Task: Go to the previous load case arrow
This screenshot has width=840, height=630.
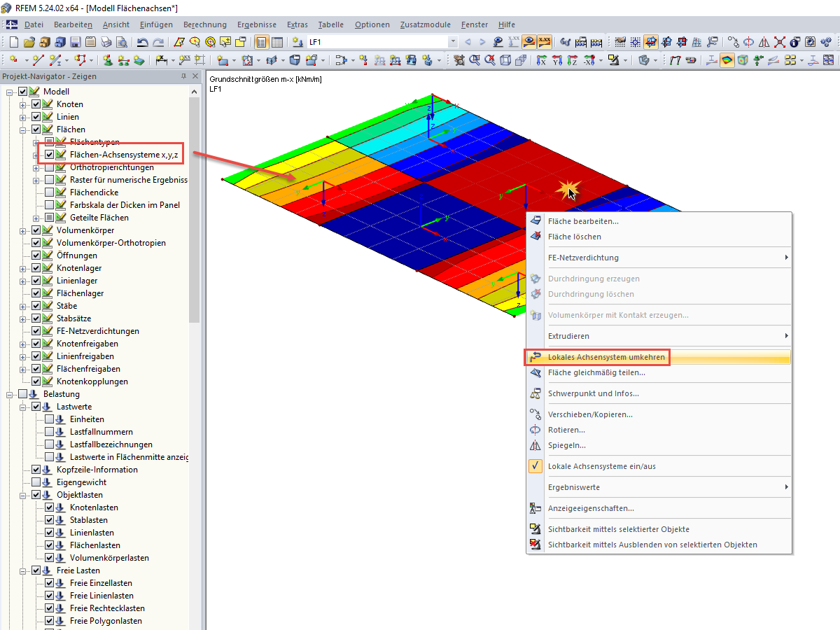Action: [468, 42]
